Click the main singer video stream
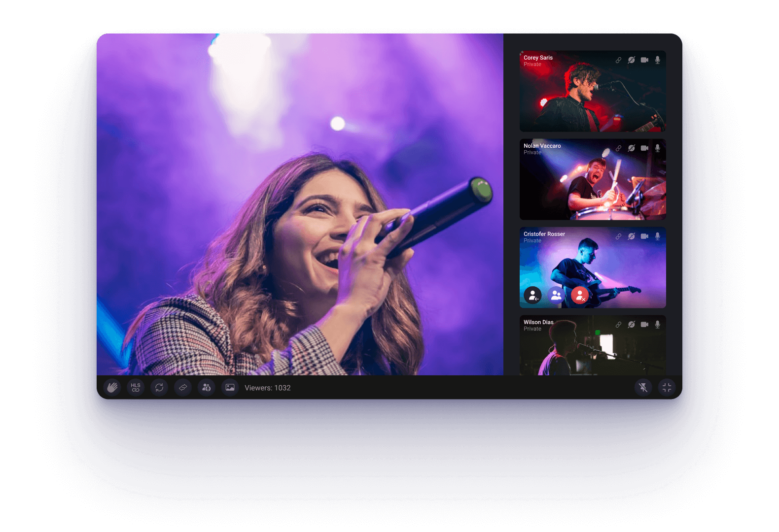 pos(300,204)
